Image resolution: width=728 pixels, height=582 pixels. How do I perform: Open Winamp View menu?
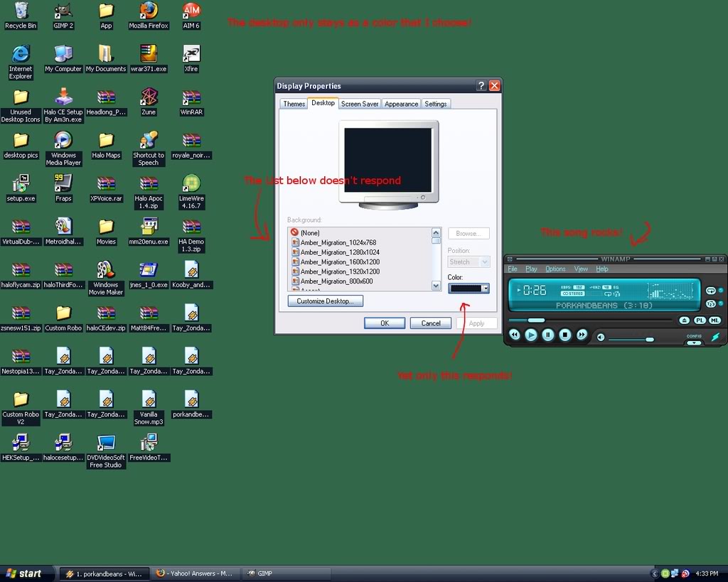[x=581, y=269]
